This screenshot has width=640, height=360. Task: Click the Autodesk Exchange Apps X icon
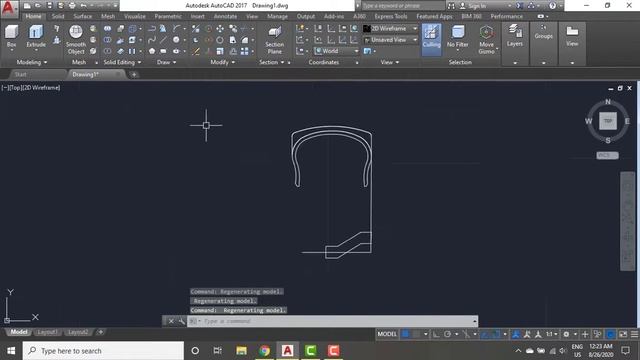click(x=520, y=6)
